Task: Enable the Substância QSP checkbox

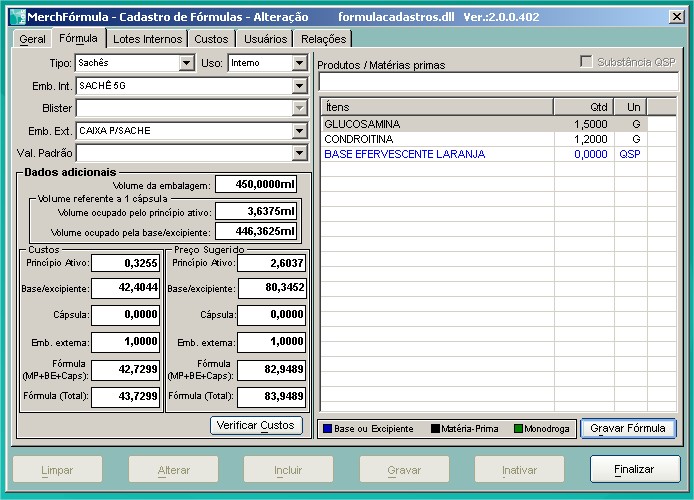Action: click(x=586, y=62)
